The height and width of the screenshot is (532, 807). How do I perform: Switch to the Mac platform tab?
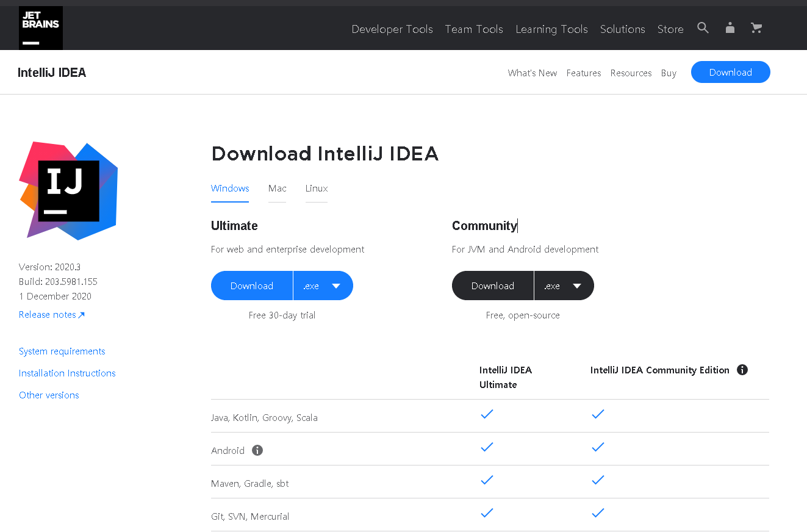[277, 189]
